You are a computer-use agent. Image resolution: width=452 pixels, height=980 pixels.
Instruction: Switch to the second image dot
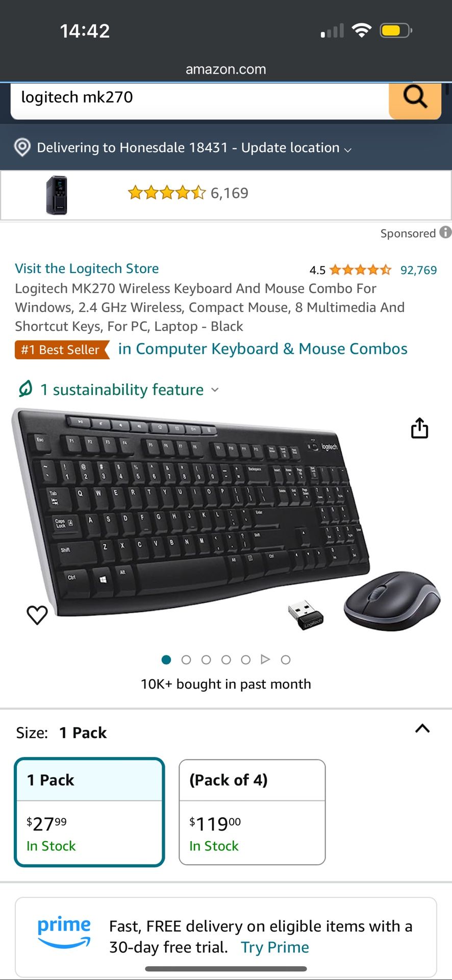(186, 660)
